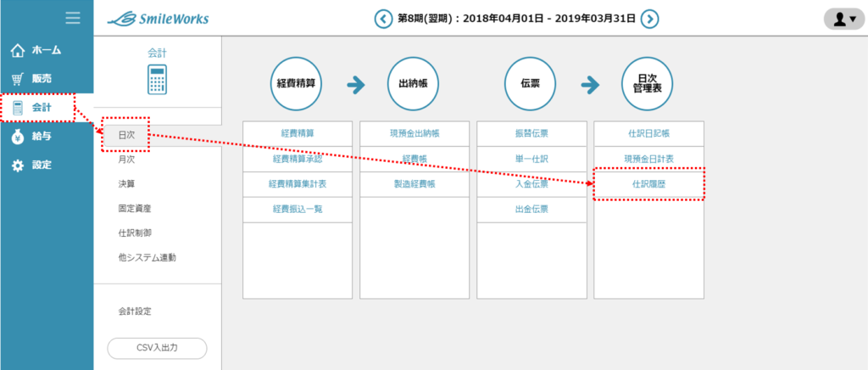
Task: Click the 販売 shopping cart icon
Action: point(18,79)
